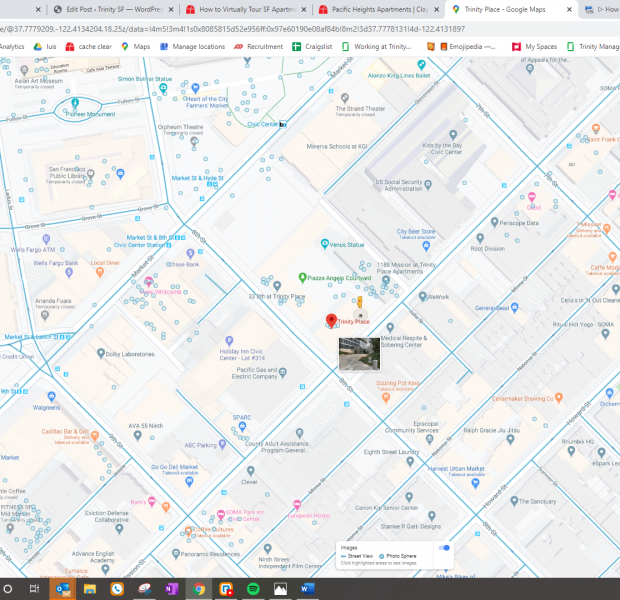
Task: Close the Pacific Heights Apartments tab
Action: pyautogui.click(x=437, y=9)
